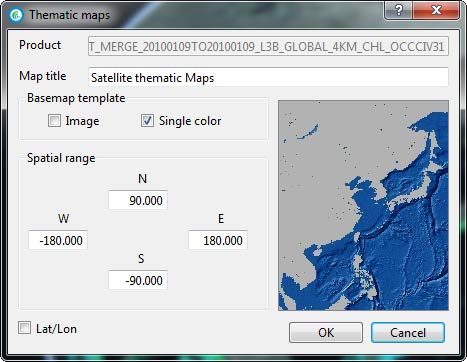Select the S value field -90.000
The height and width of the screenshot is (362, 467).
coord(138,280)
